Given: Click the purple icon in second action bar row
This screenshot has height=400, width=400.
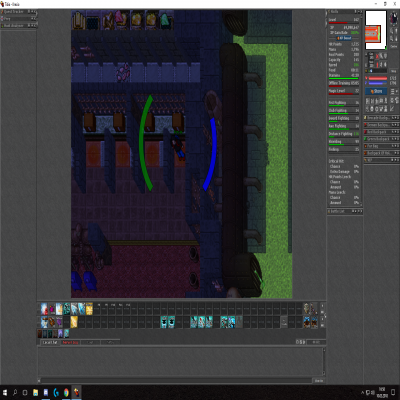Looking at the screenshot, I should pyautogui.click(x=59, y=322).
